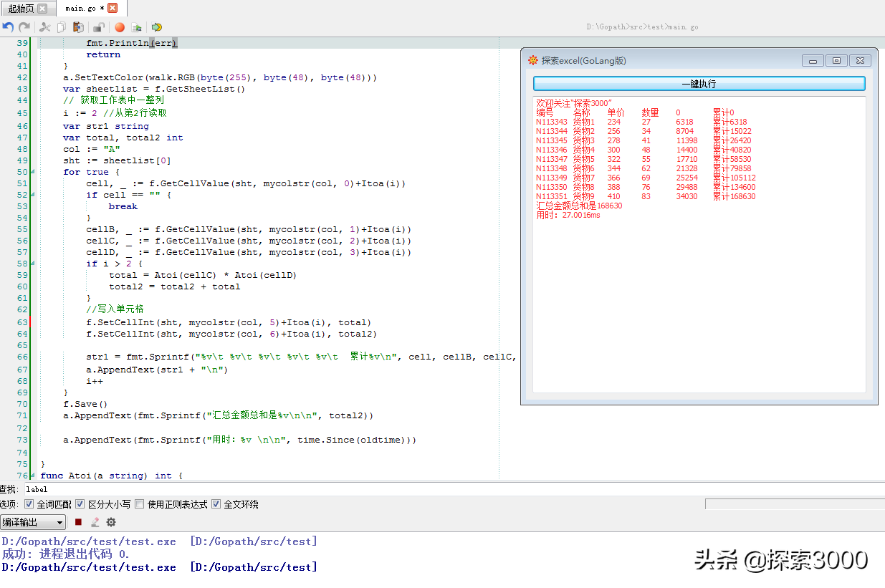Image resolution: width=885 pixels, height=588 pixels.
Task: Click the 'for true {' code line
Action: 92,172
